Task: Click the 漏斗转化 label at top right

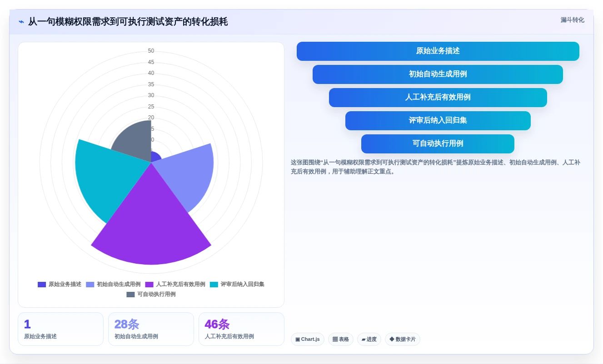Action: [572, 20]
